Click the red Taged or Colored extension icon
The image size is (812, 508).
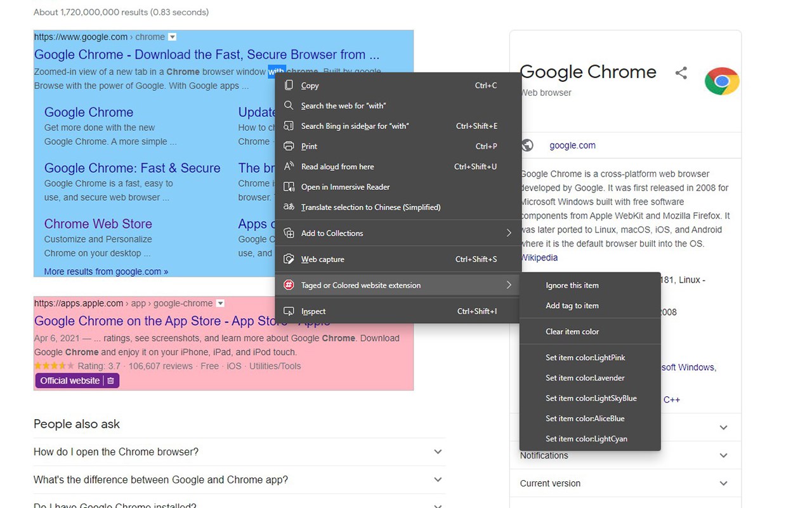[289, 285]
